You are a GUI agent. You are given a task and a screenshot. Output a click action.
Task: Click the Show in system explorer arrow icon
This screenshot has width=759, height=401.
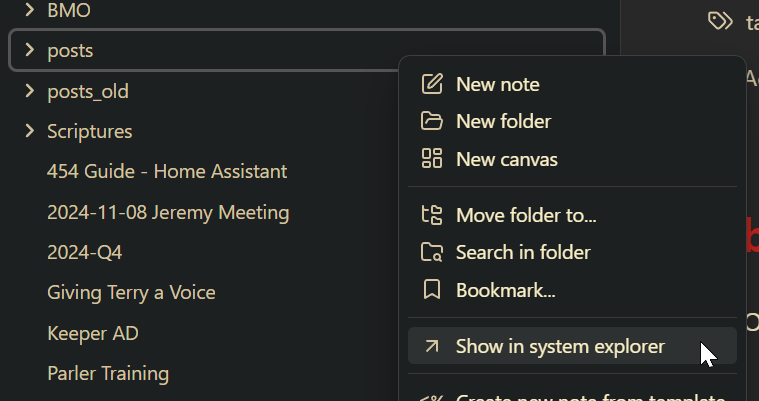(x=432, y=346)
